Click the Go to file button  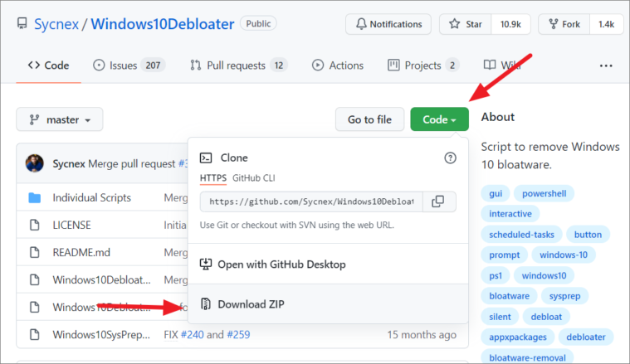(x=369, y=119)
